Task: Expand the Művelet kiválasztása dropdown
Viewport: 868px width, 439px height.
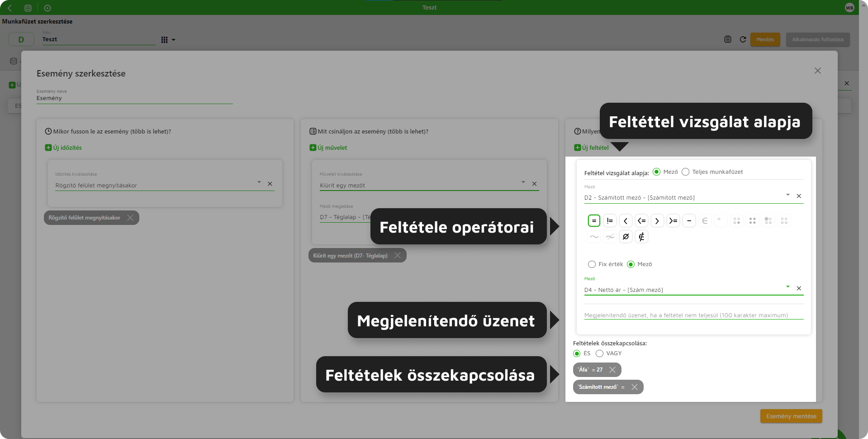Action: coord(523,182)
